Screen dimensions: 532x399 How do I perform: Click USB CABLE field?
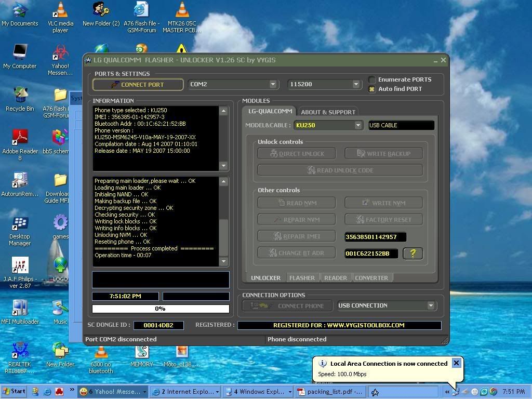(x=402, y=125)
